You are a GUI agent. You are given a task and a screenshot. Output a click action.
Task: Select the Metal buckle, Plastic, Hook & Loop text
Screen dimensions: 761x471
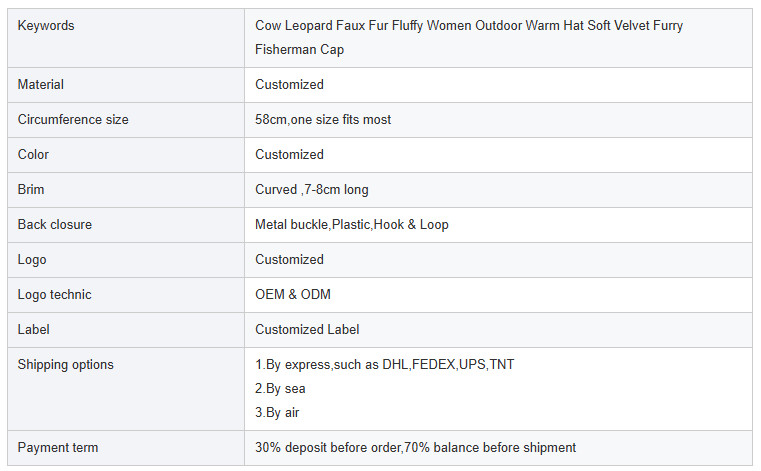[352, 225]
